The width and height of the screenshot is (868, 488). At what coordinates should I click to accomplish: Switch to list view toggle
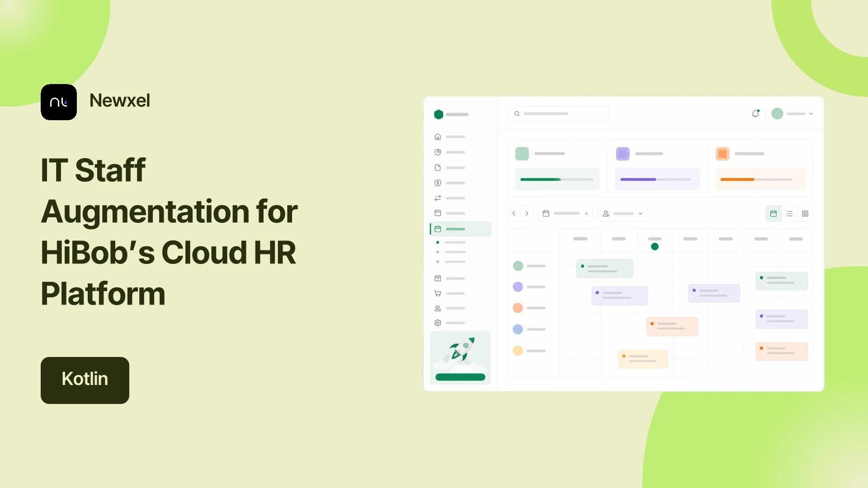click(789, 214)
